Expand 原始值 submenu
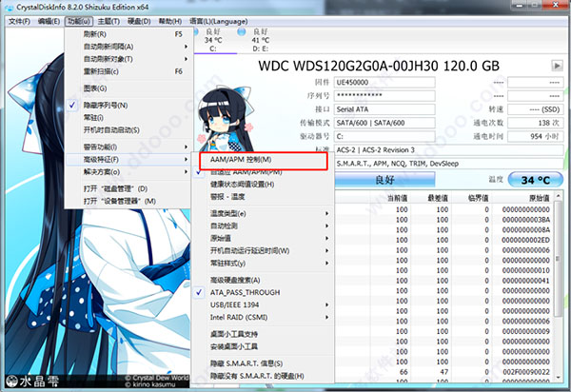 (x=263, y=239)
